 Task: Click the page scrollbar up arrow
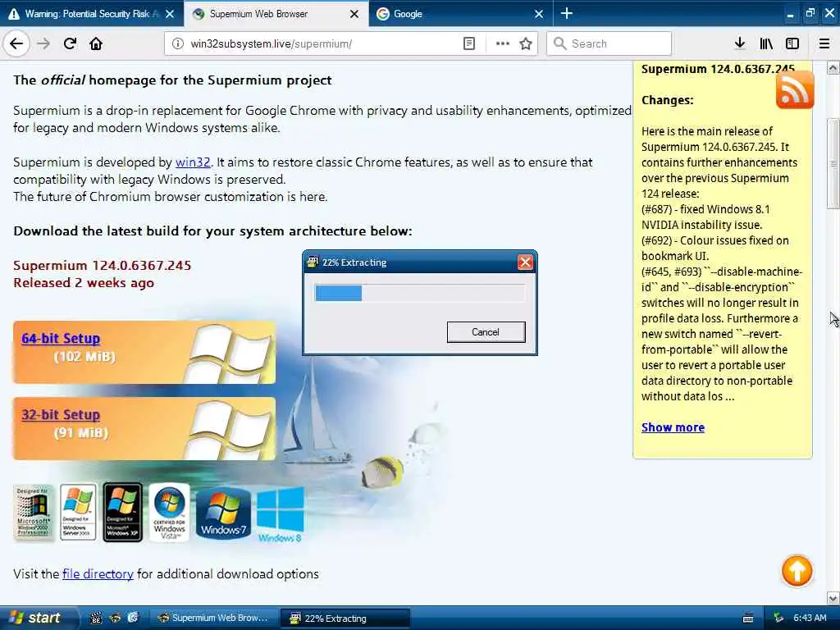pos(833,68)
